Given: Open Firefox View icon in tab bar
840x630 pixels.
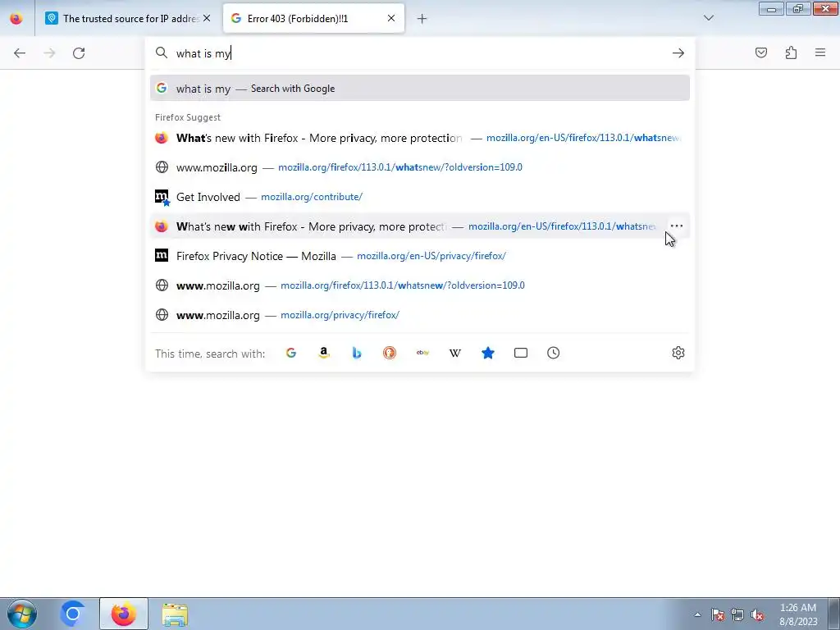Looking at the screenshot, I should 16,18.
